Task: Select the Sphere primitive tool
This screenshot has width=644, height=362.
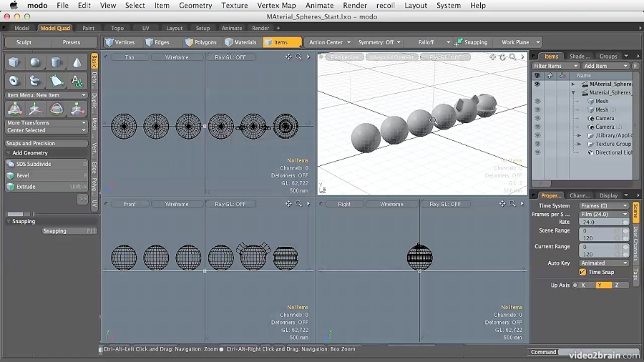Action: pos(35,63)
